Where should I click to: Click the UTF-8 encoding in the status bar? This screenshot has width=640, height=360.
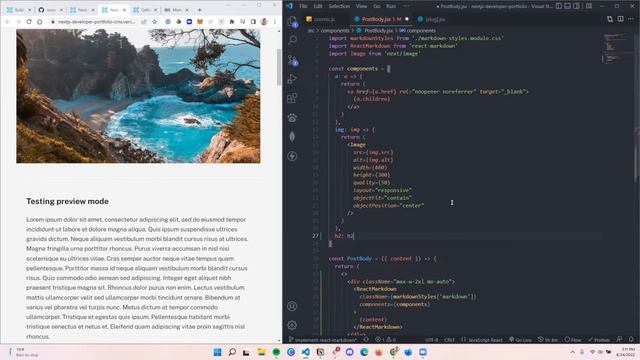pyautogui.click(x=431, y=340)
